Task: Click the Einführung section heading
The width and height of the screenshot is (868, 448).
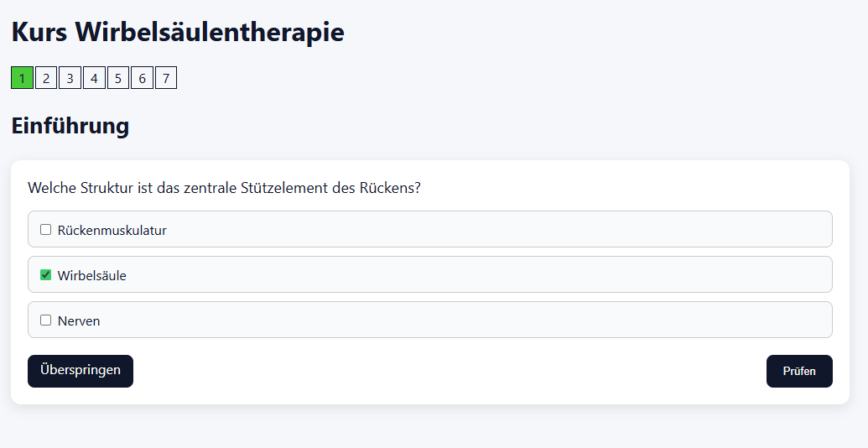Action: click(70, 126)
